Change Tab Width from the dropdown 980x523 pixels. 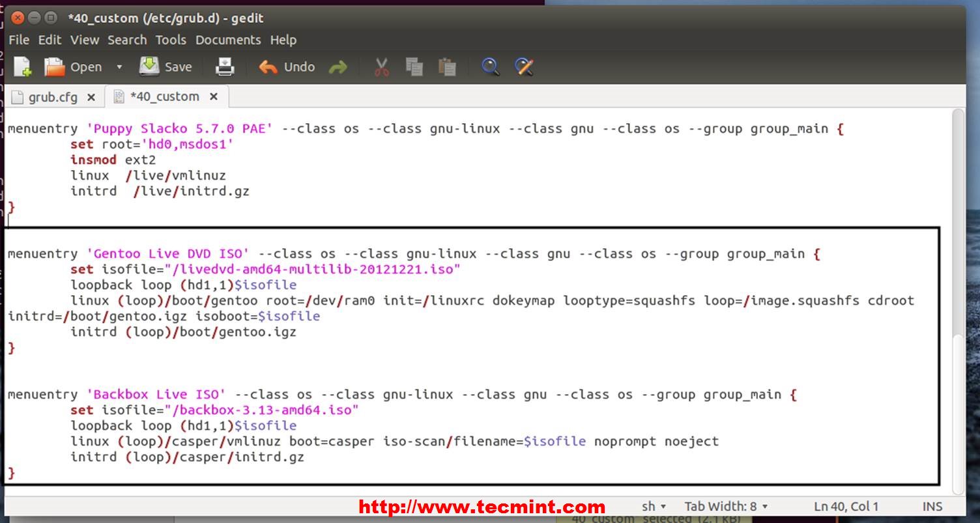pyautogui.click(x=725, y=506)
